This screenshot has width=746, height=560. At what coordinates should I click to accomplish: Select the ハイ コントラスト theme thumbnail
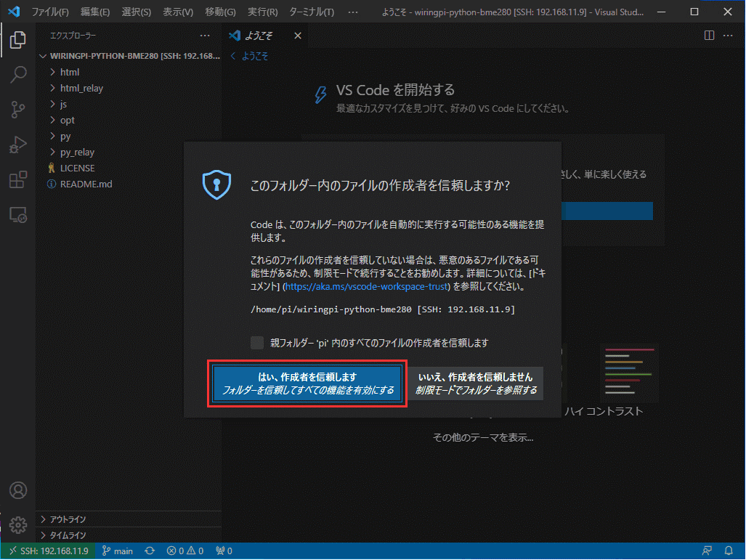(629, 373)
